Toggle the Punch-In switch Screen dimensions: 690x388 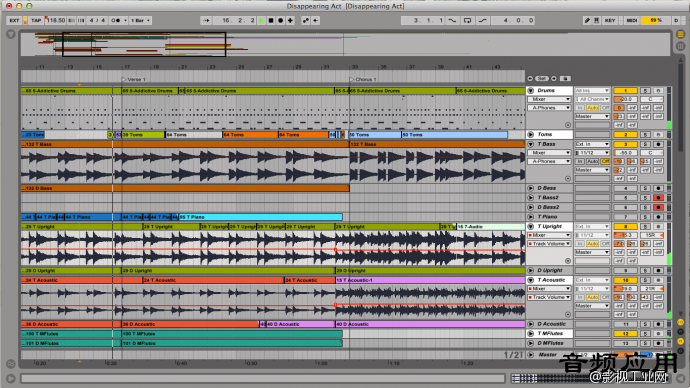pos(452,20)
